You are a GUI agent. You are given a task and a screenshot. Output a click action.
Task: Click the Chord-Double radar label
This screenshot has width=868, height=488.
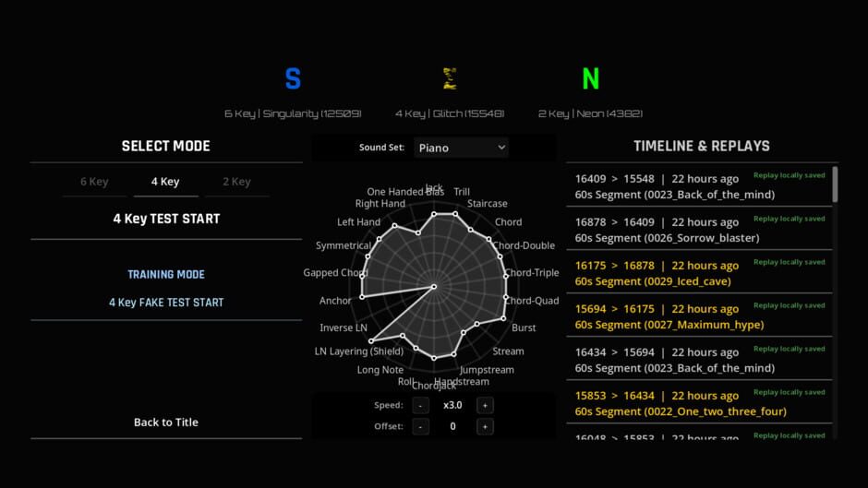524,245
